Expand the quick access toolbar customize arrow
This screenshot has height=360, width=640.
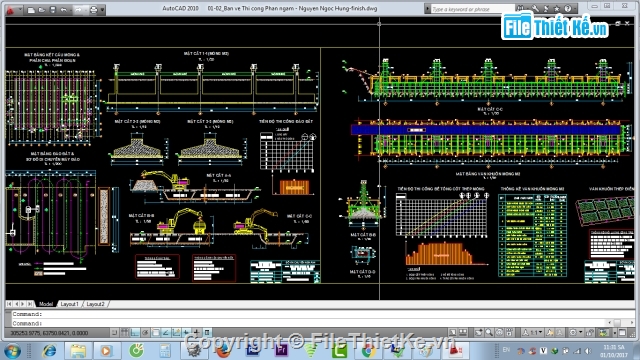[102, 10]
